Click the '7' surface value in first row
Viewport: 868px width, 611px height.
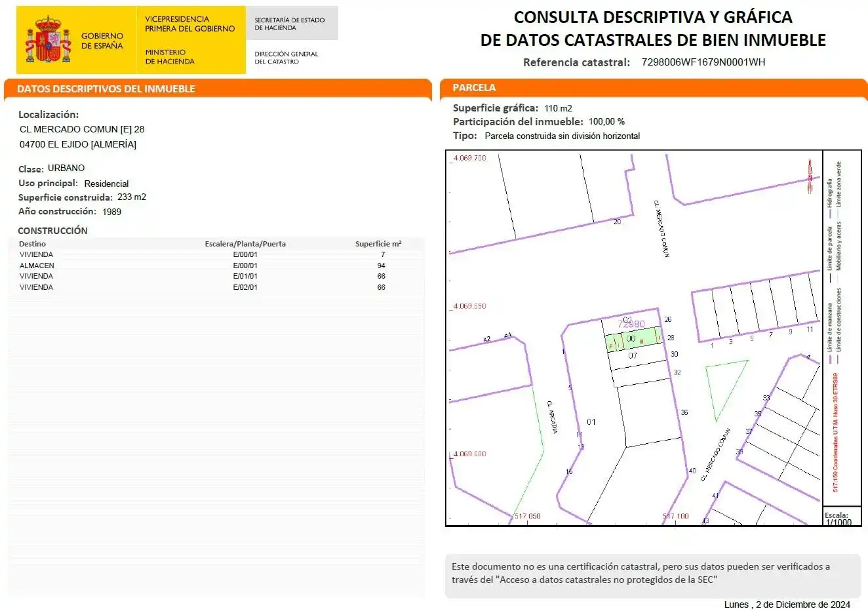pyautogui.click(x=383, y=254)
